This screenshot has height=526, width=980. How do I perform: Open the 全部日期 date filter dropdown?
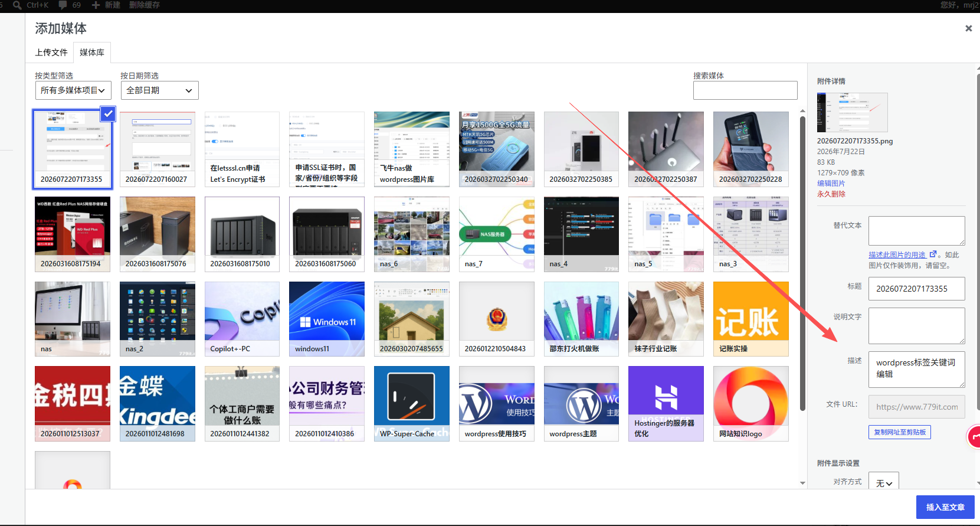(x=159, y=90)
